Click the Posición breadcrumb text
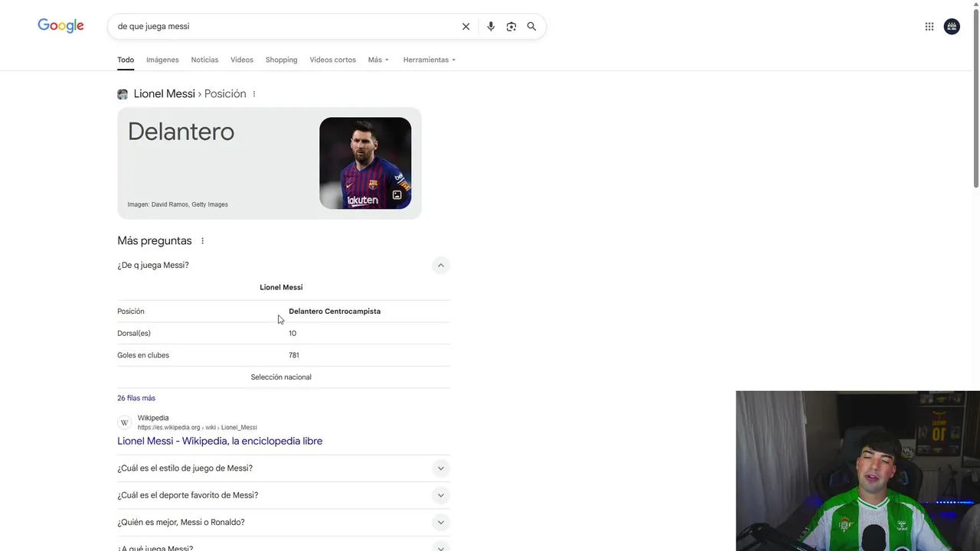This screenshot has width=980, height=551. pyautogui.click(x=225, y=94)
